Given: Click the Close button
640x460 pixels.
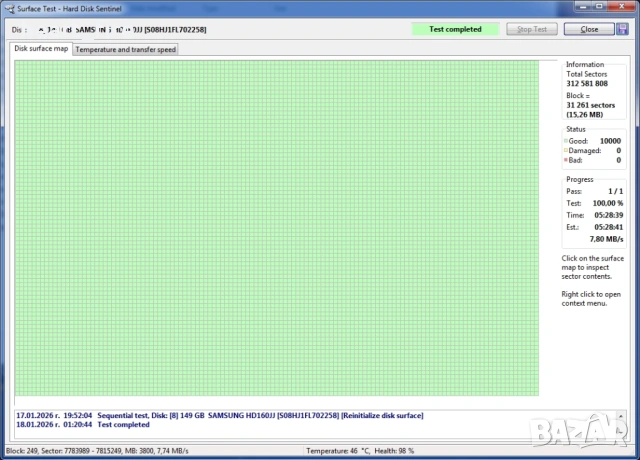Looking at the screenshot, I should tap(589, 29).
